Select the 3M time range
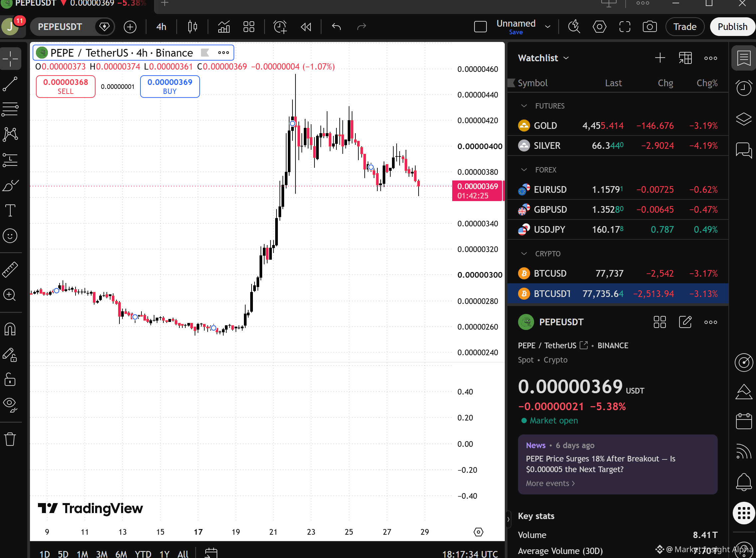Viewport: 756px width, 558px height. click(101, 554)
